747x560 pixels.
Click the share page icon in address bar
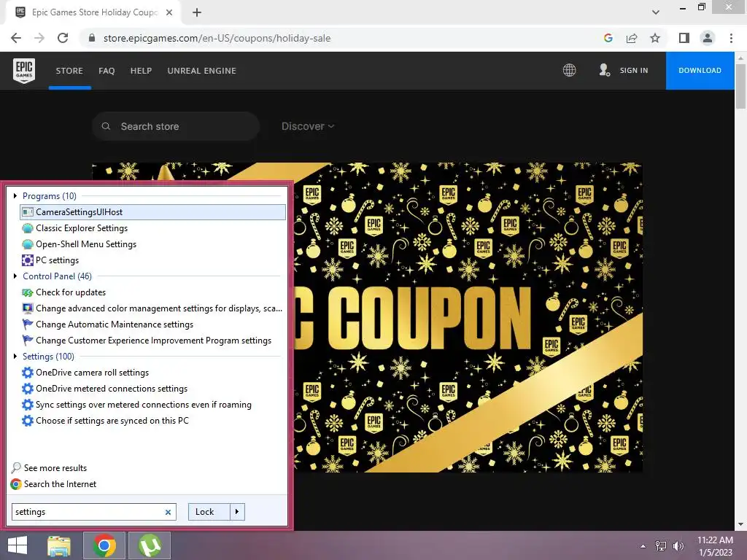[x=632, y=38]
